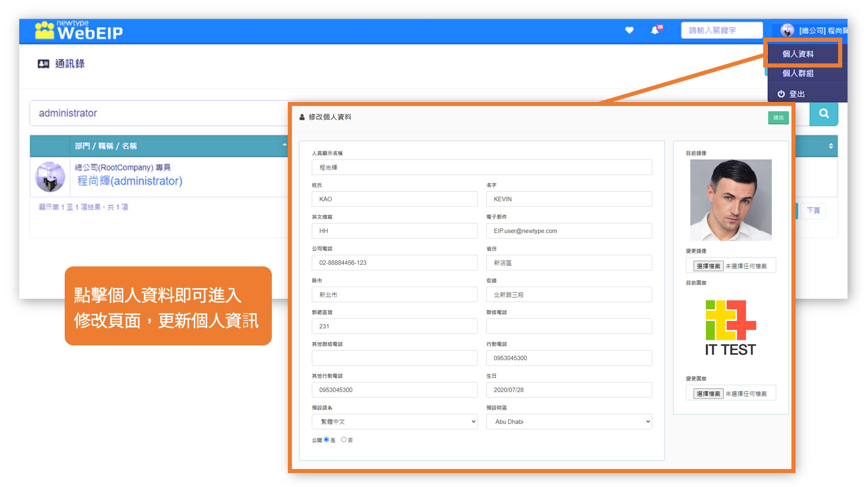Click 選擇檔案 under 變更頭像

[708, 266]
